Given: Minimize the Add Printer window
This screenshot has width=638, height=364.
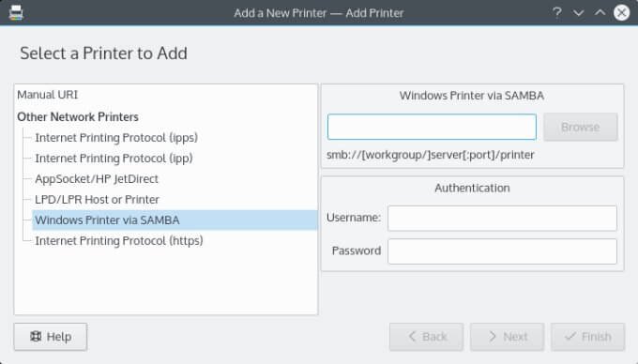Looking at the screenshot, I should (578, 12).
